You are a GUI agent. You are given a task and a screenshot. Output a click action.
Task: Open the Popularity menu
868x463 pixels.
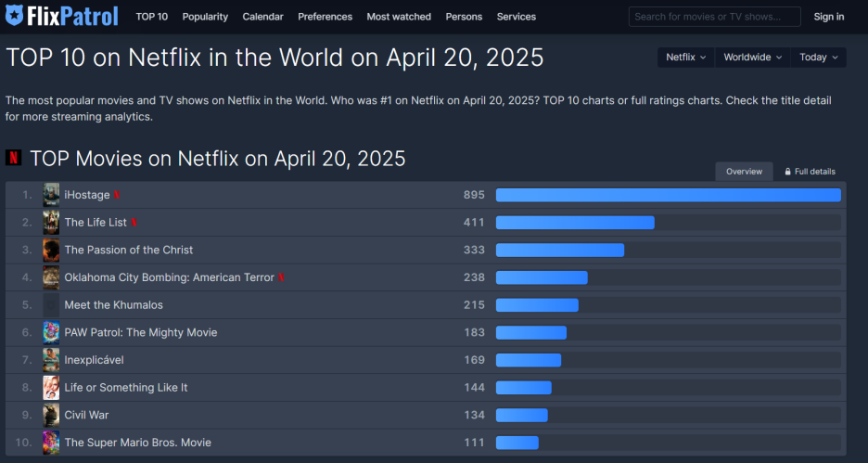[205, 17]
